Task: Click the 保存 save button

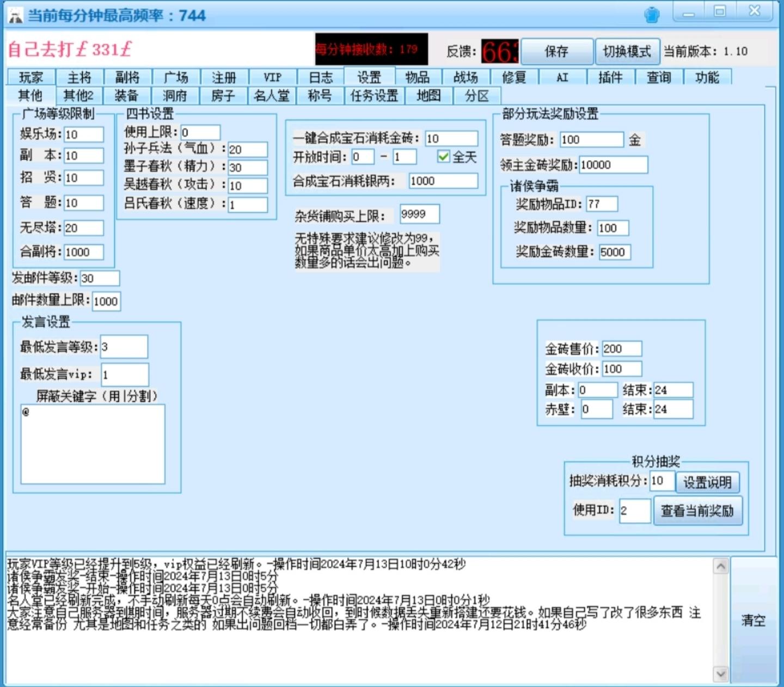Action: point(557,51)
